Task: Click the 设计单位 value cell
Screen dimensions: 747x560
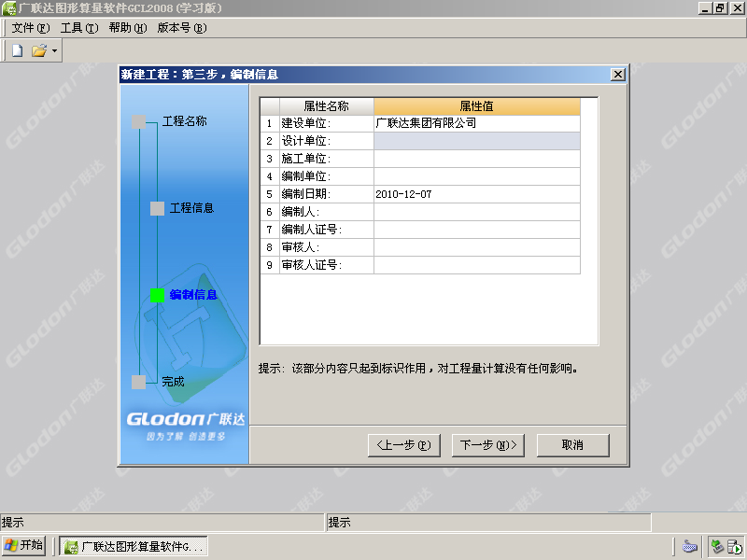Action: (477, 141)
